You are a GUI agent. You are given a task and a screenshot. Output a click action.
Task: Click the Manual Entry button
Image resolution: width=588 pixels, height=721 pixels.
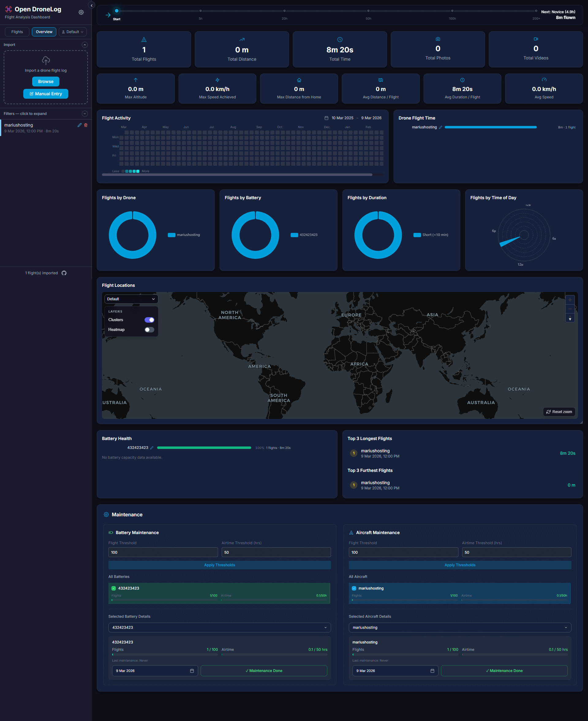coord(45,93)
